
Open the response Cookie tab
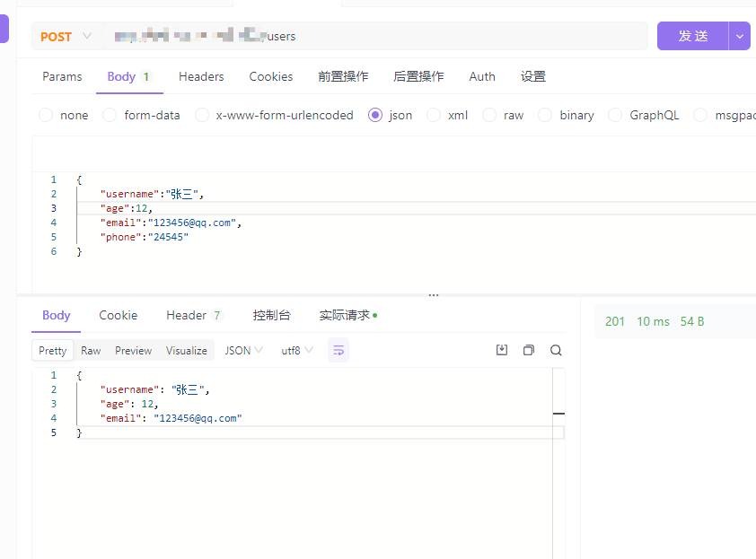(119, 315)
